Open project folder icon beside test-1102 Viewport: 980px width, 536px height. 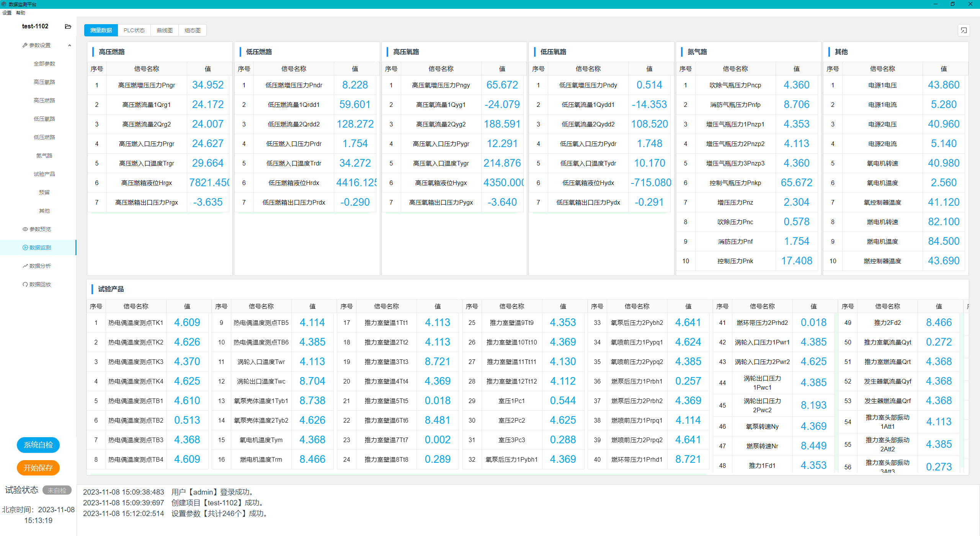click(68, 26)
